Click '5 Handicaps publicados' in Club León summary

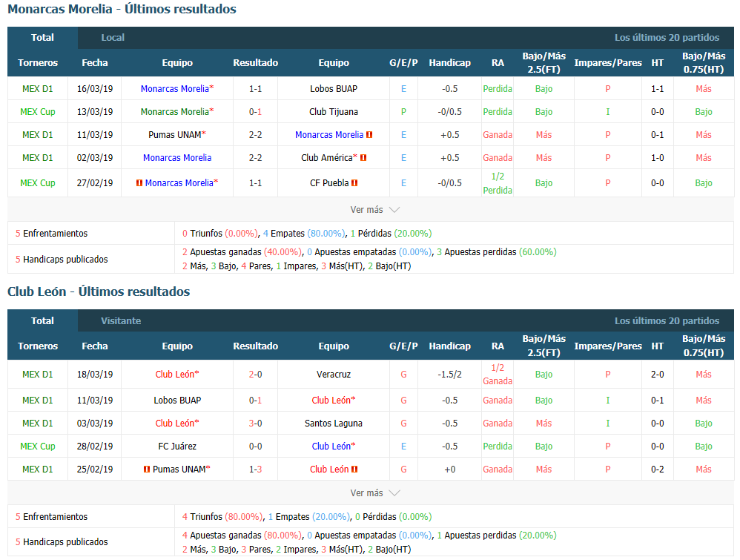coord(62,542)
